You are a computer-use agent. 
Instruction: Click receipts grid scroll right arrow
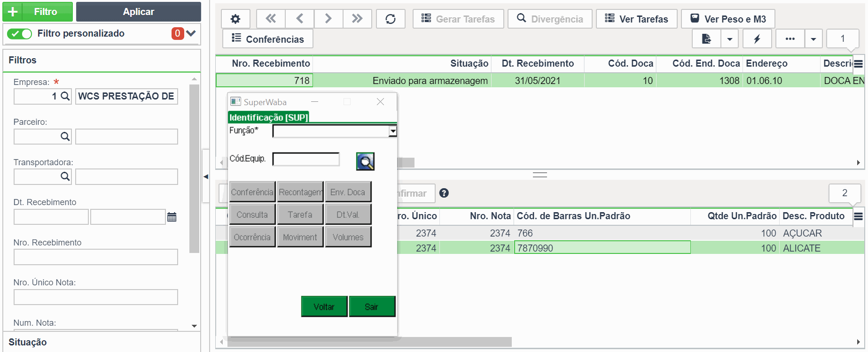858,162
